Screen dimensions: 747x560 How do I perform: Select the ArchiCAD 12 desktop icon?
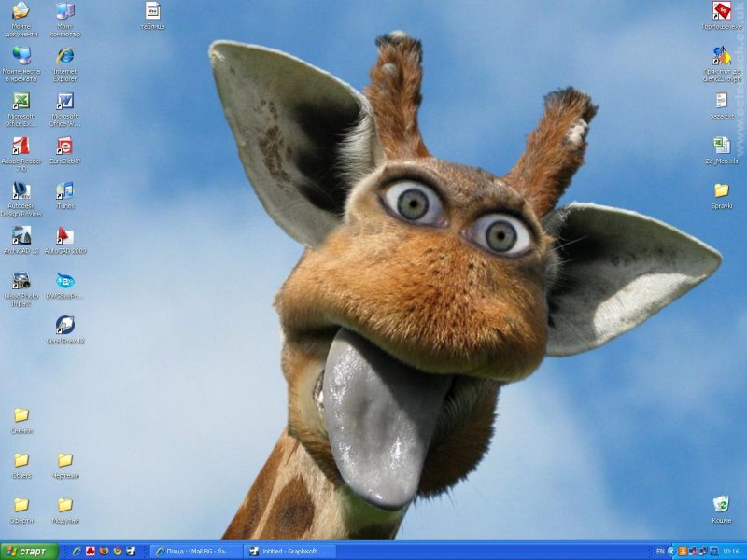(x=21, y=236)
